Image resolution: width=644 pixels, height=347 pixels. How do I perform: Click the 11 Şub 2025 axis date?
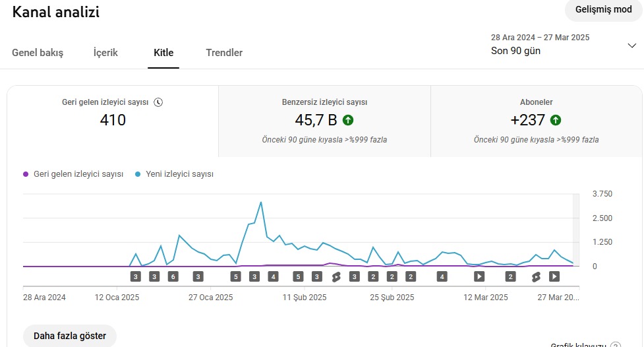(305, 298)
